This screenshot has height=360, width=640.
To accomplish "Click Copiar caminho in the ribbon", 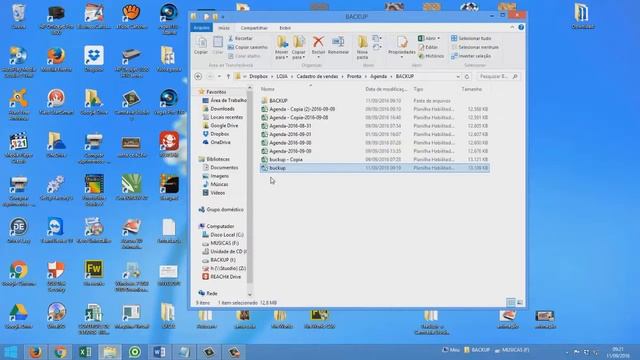I will [248, 47].
